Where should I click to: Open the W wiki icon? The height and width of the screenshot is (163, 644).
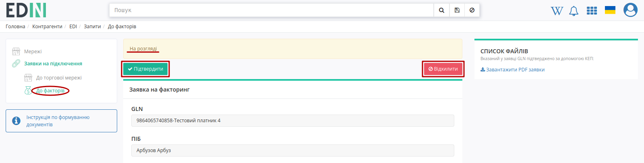click(557, 11)
